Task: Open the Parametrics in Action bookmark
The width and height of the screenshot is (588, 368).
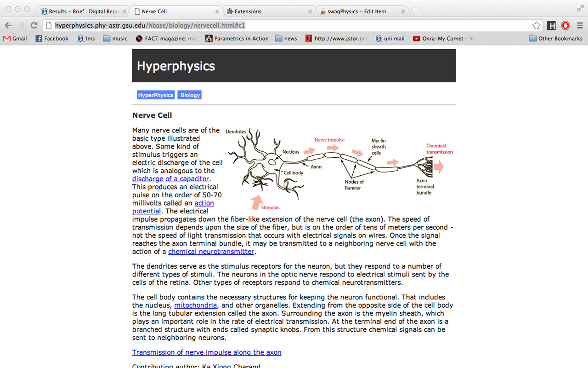Action: pyautogui.click(x=237, y=39)
